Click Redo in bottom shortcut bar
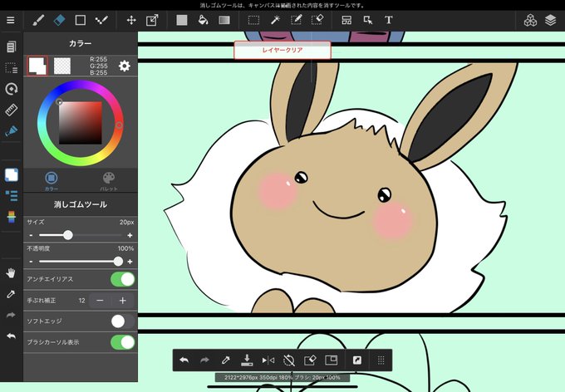 204,360
